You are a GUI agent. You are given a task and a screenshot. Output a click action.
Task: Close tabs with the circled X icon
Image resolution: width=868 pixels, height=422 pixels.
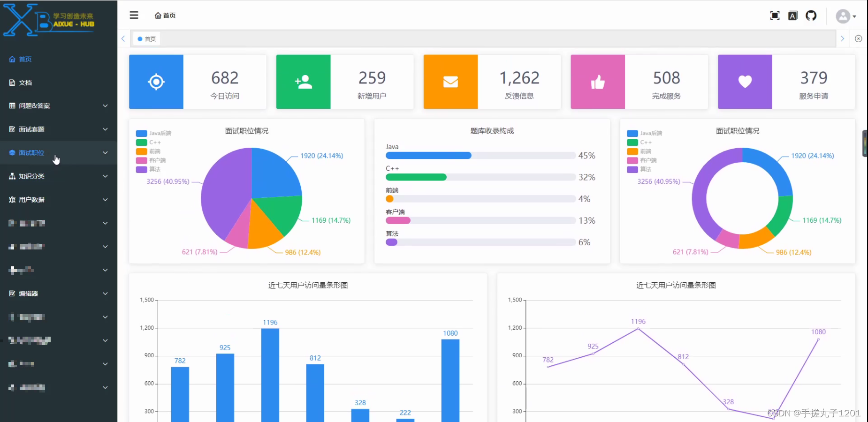coord(858,38)
